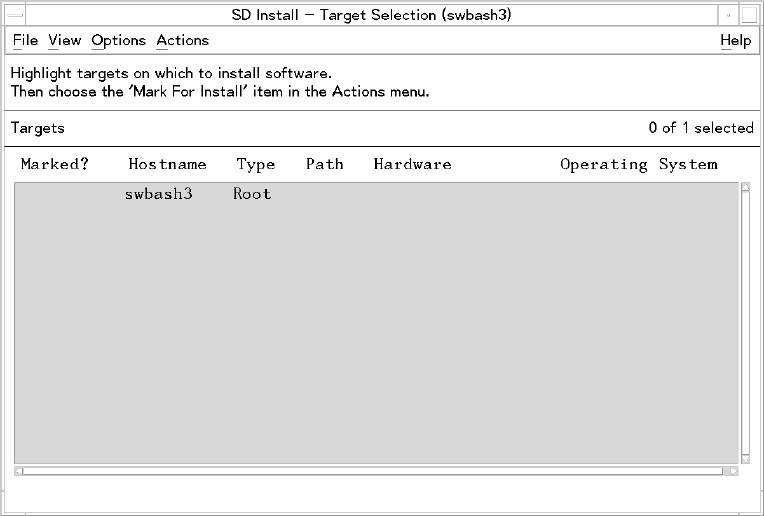Highlight the swbash3 target row
The image size is (764, 516).
160,194
